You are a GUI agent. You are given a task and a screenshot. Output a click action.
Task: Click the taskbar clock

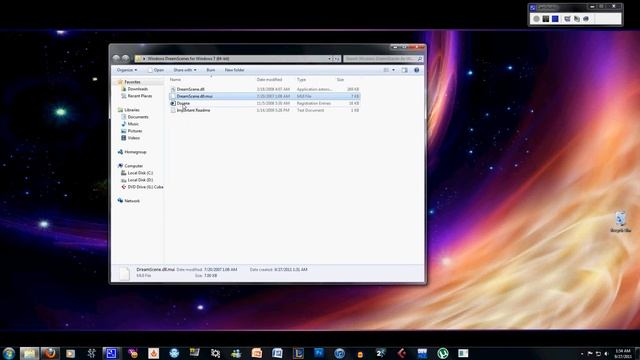[623, 353]
